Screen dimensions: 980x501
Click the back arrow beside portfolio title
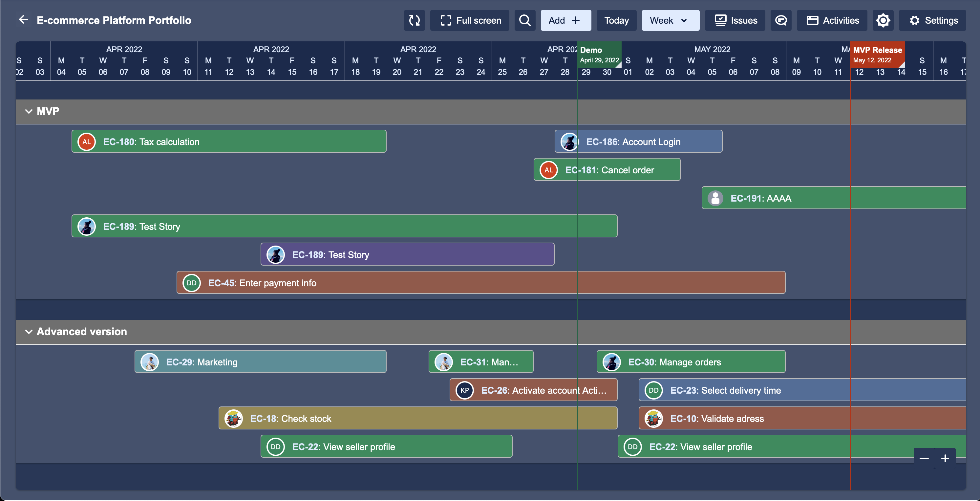point(24,20)
